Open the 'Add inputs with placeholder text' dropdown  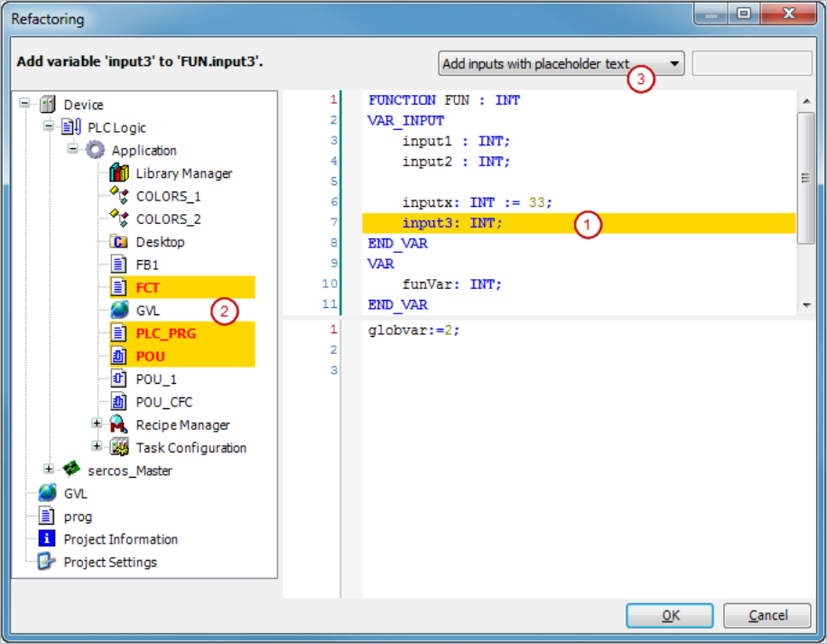pos(675,64)
